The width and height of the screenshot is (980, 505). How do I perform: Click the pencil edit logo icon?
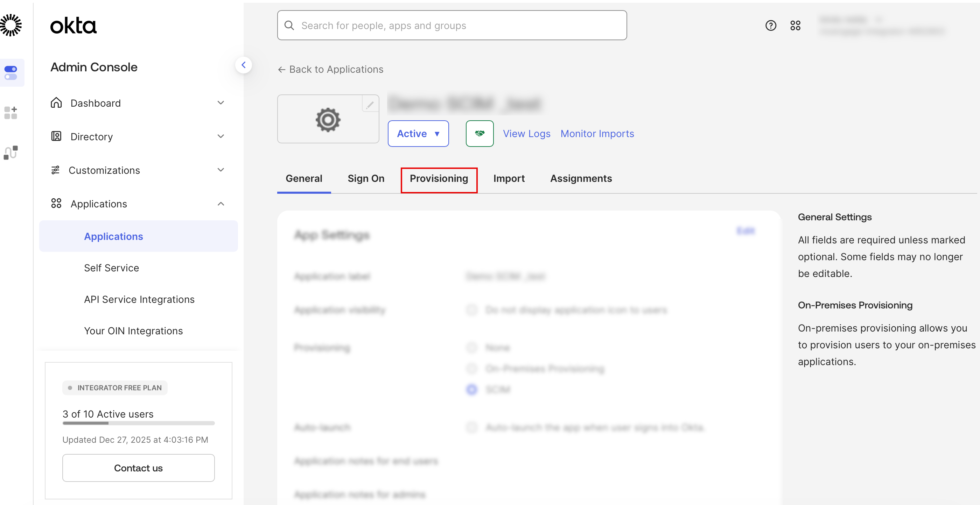tap(370, 104)
